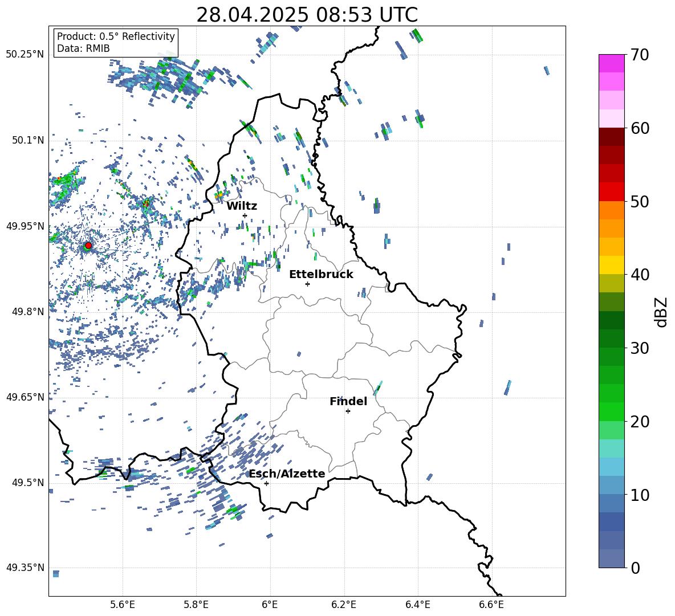Click the 5.8°E longitude label
Viewport: 675px width, 616px height.
[196, 605]
